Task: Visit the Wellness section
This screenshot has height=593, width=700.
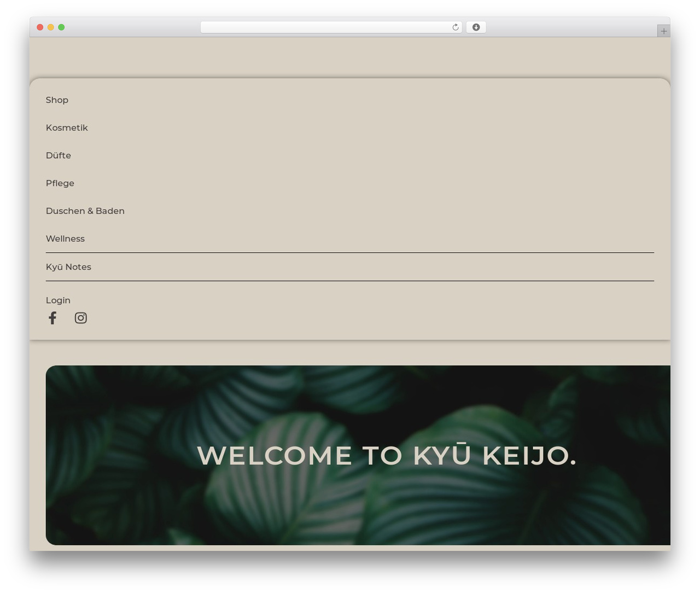Action: pos(65,239)
